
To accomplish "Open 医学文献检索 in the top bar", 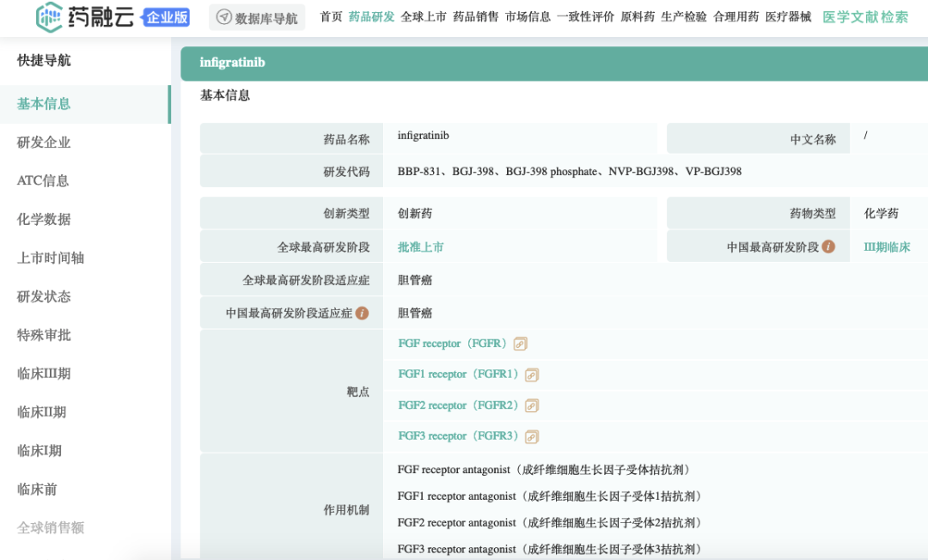I will (x=865, y=16).
